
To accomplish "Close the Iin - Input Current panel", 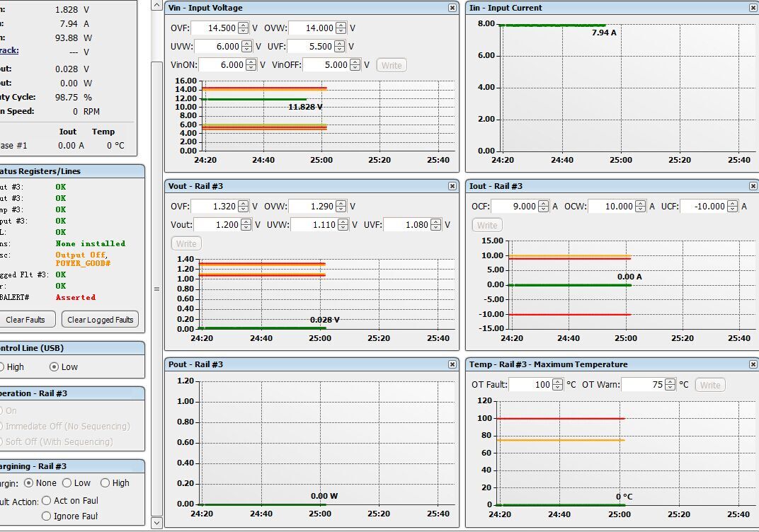I will [753, 8].
